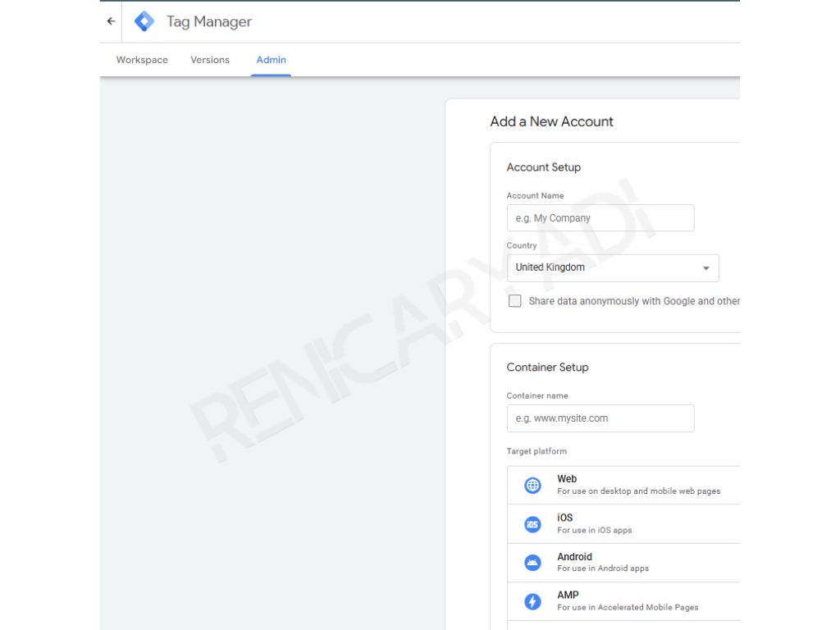Click the 'For use in Android apps' description

[x=603, y=568]
